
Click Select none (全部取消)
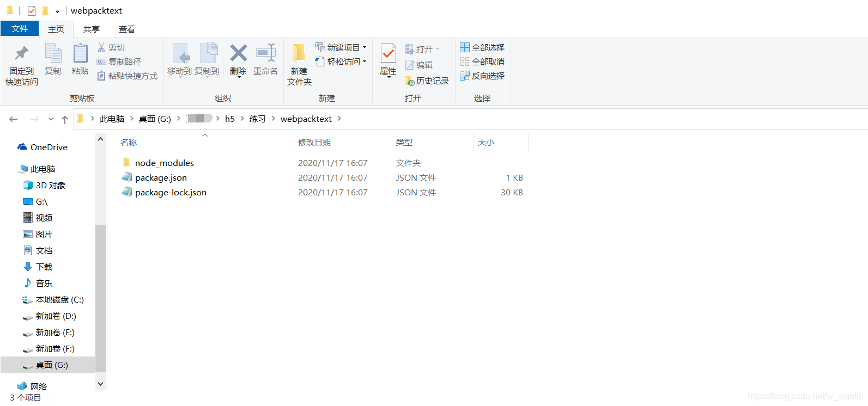pos(482,62)
